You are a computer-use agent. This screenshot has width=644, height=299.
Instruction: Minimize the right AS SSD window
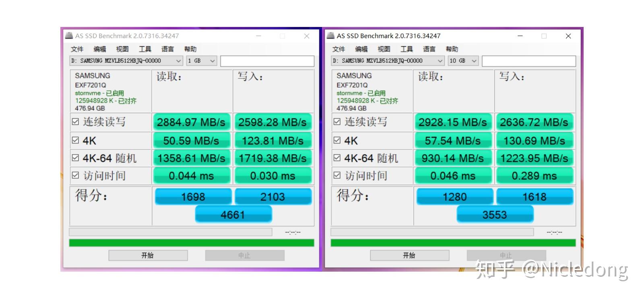click(520, 36)
